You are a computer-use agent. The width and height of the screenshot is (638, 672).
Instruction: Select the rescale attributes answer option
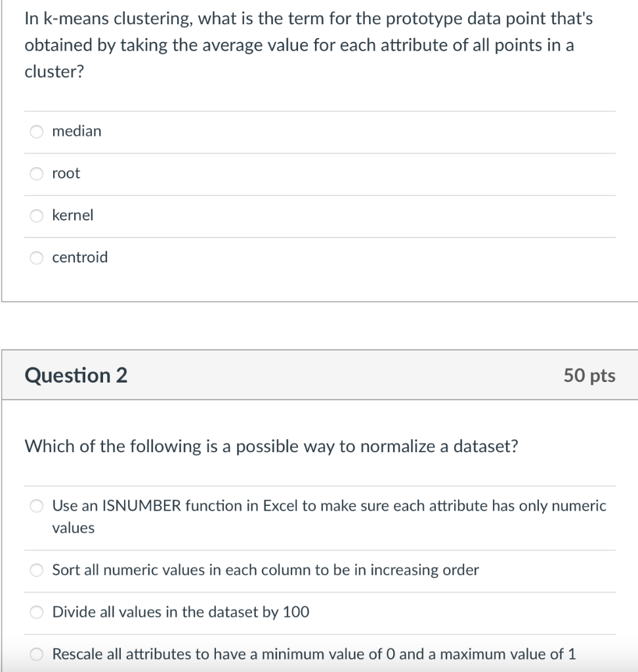coord(37,654)
